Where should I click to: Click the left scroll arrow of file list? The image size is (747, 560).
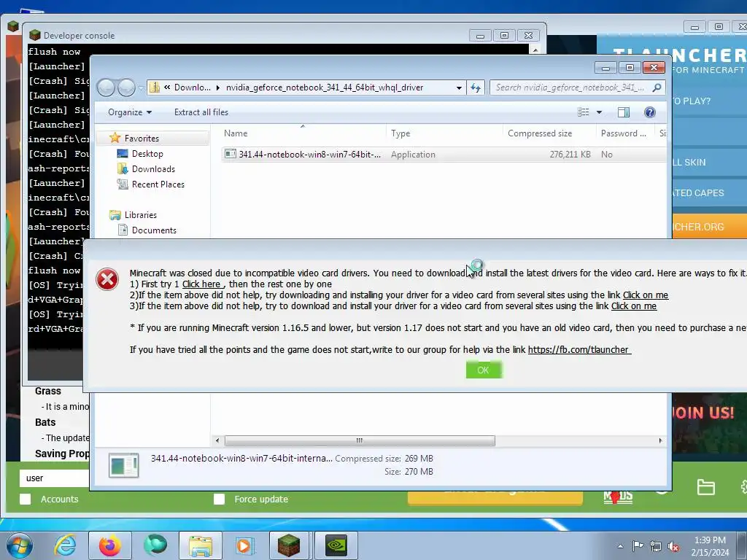pos(217,440)
